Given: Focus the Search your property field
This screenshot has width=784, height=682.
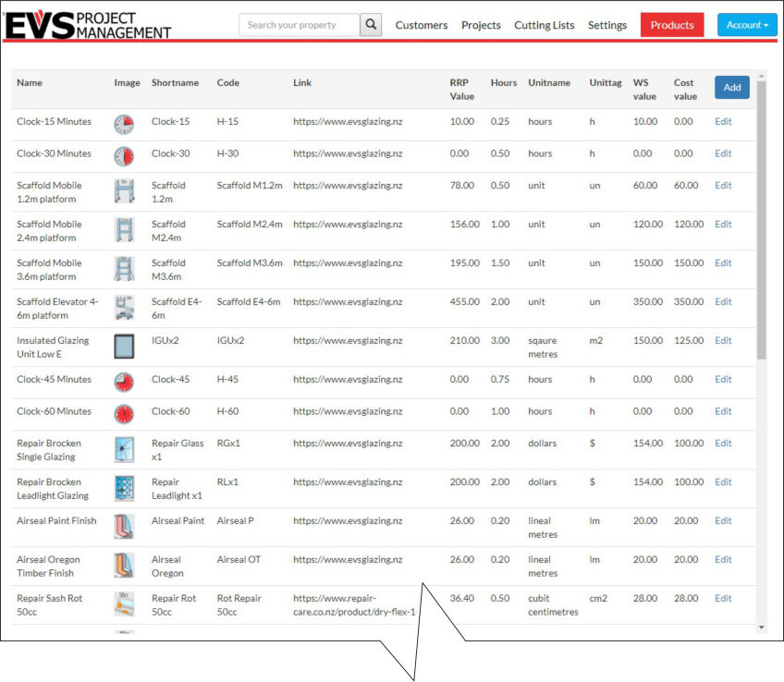Looking at the screenshot, I should point(299,25).
